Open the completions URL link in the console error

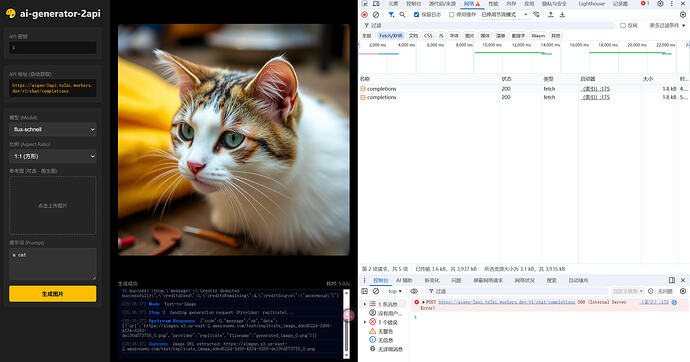(x=506, y=302)
